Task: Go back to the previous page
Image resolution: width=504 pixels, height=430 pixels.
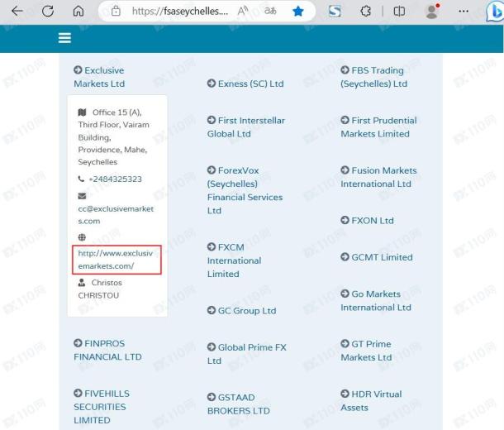Action: 17,12
